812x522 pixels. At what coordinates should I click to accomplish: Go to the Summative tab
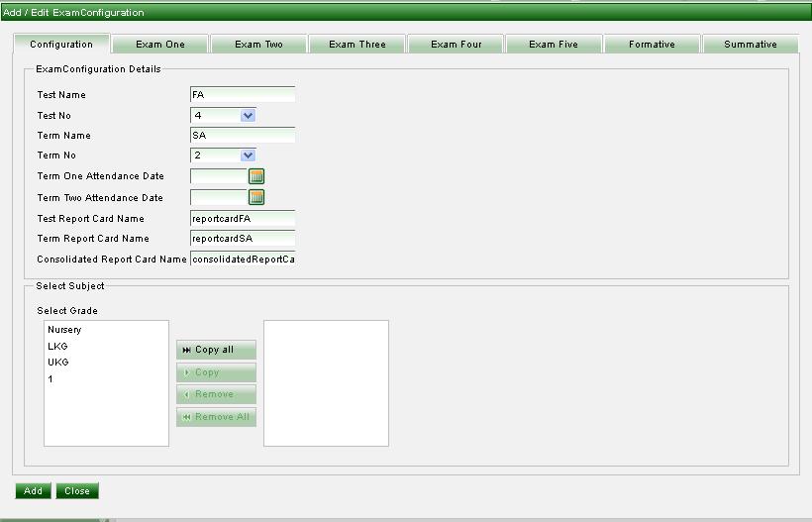[750, 45]
